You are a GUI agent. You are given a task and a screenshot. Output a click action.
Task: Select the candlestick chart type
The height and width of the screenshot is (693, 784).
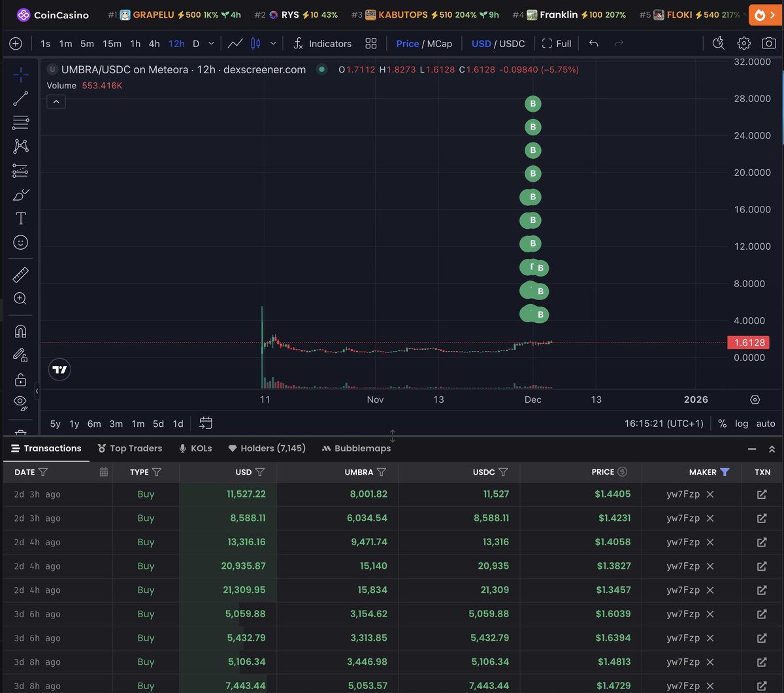(x=255, y=44)
